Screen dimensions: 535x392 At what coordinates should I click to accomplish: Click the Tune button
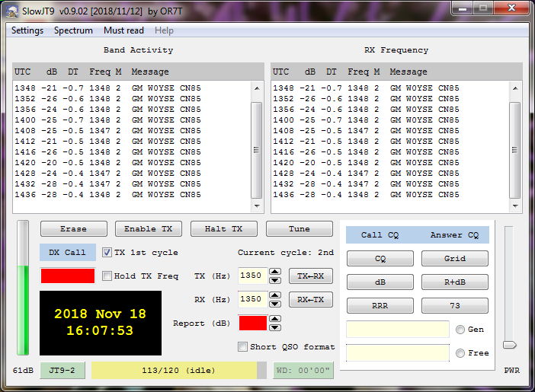click(300, 228)
